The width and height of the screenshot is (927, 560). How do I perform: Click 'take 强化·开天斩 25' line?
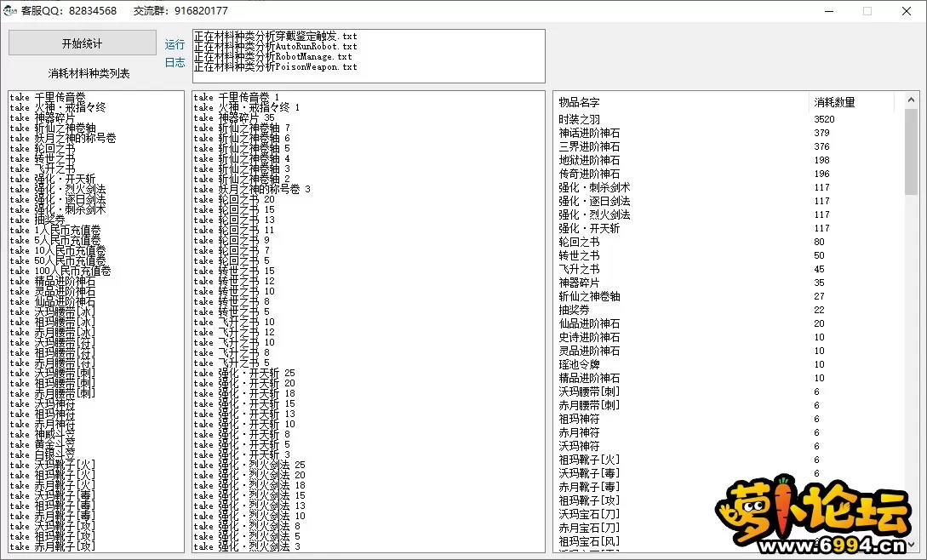(x=244, y=373)
